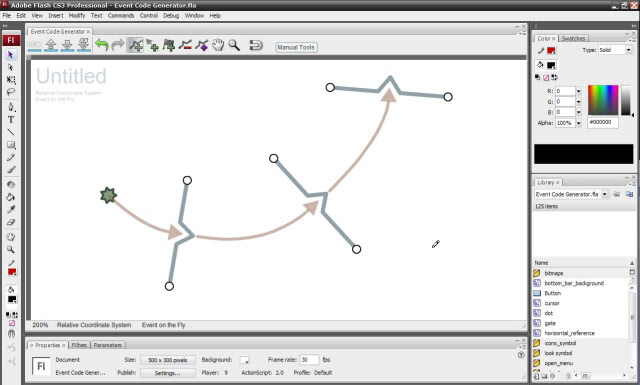Select the Paint Bucket tool

tap(11, 197)
